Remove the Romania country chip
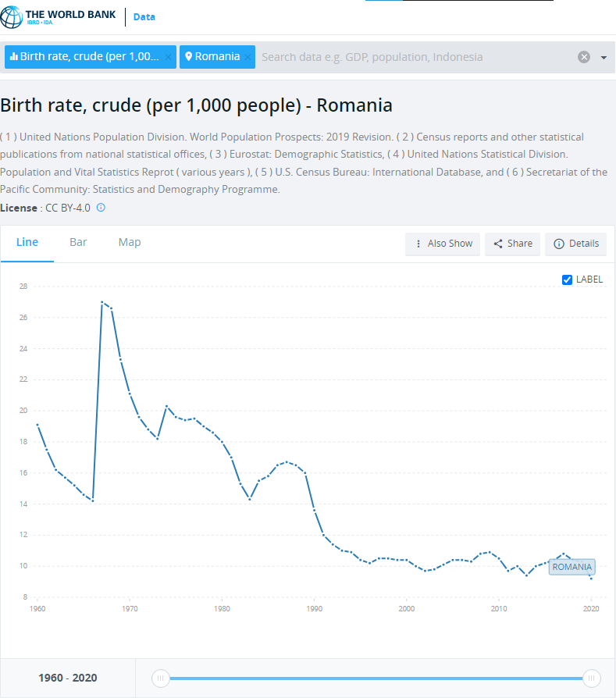Image resolution: width=616 pixels, height=698 pixels. pos(248,57)
